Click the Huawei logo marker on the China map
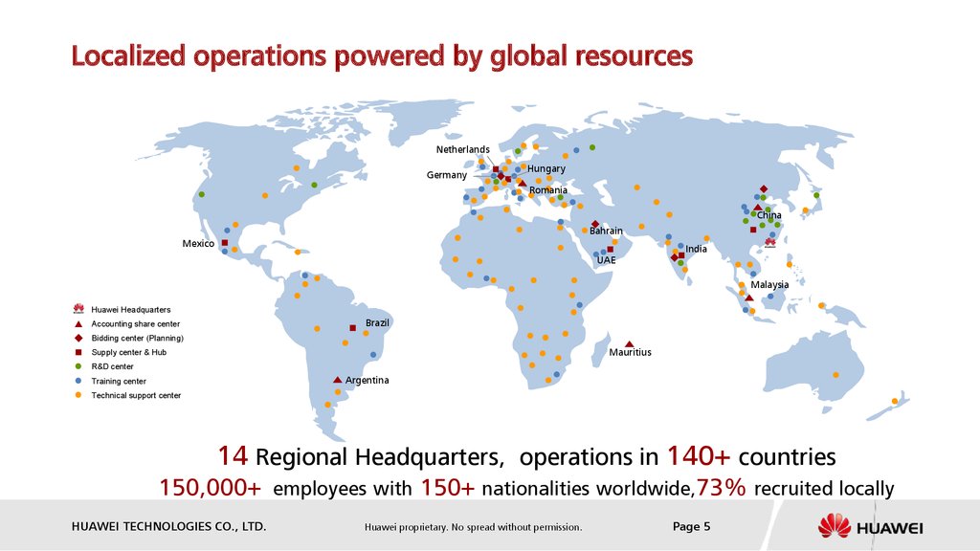980x551 pixels. [x=770, y=243]
